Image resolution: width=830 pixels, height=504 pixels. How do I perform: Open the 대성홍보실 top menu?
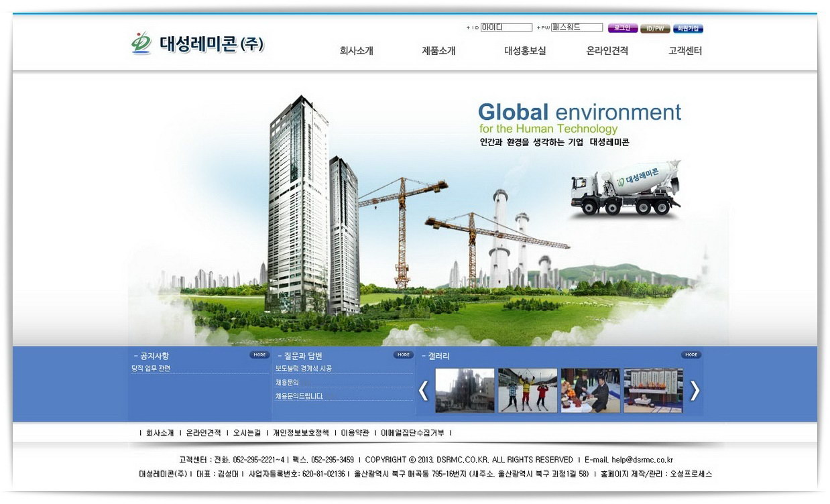(525, 50)
